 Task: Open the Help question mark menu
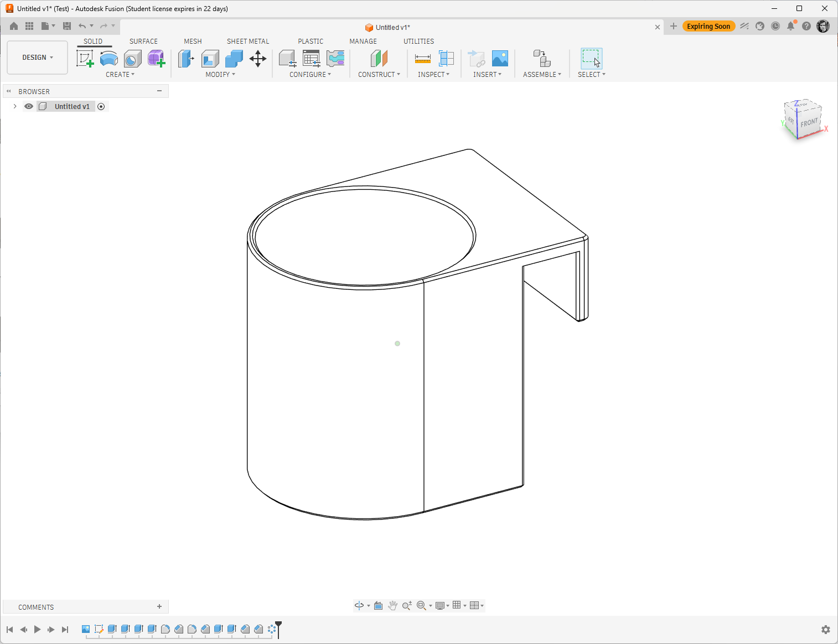click(806, 26)
